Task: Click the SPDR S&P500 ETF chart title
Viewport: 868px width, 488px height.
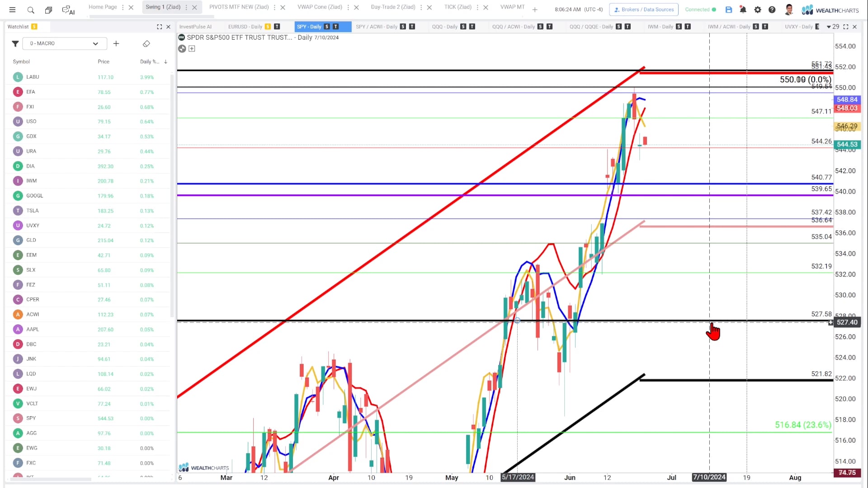Action: point(240,38)
